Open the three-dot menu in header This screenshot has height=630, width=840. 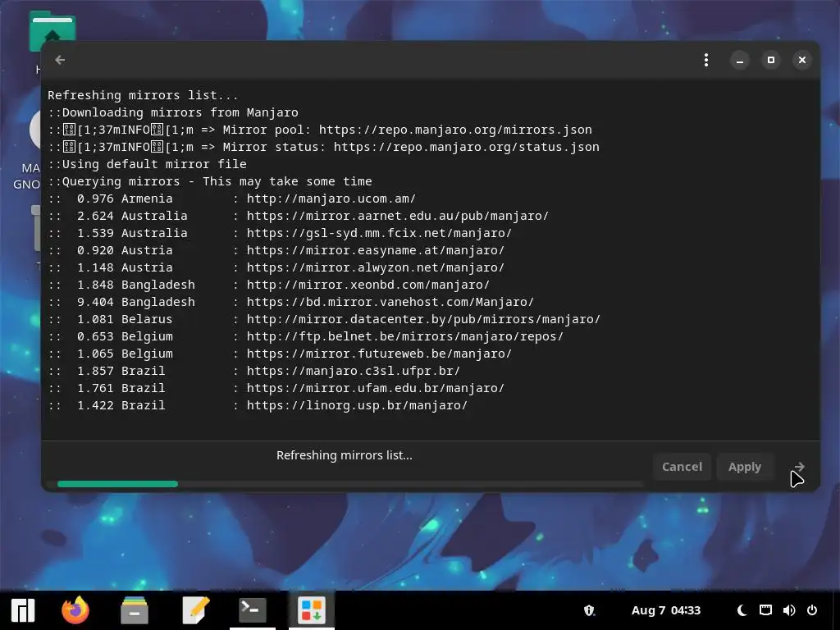(x=706, y=60)
